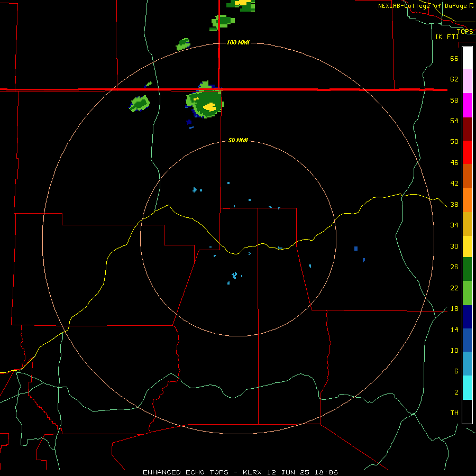This screenshot has height=476, width=476.
Task: Click the light pink legend swatch
Action: point(467,81)
